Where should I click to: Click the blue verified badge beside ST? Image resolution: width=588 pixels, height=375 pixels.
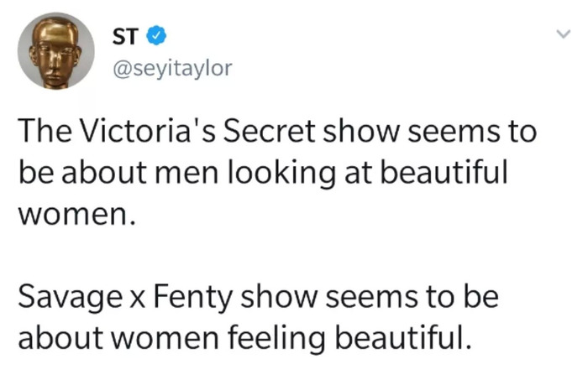coord(156,36)
